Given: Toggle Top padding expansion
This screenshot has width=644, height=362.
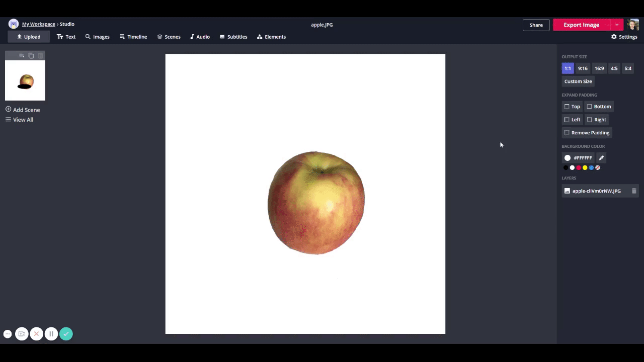Looking at the screenshot, I should coord(572,107).
